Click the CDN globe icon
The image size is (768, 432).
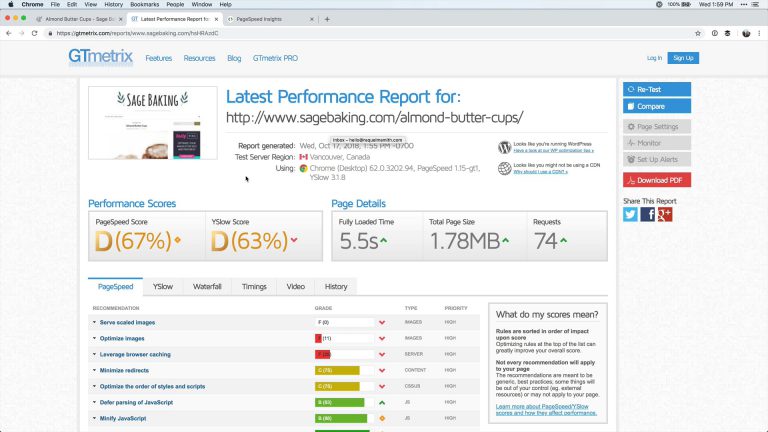504,168
